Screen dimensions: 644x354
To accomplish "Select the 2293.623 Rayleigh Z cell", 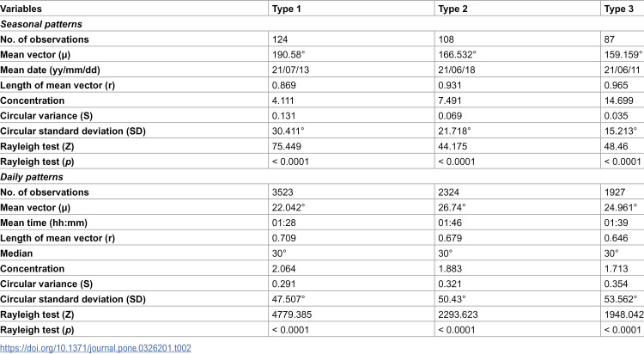I will tap(458, 314).
